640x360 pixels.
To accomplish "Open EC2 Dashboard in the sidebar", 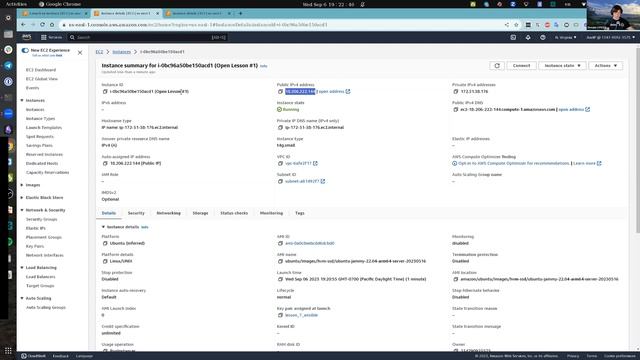I will tap(41, 70).
